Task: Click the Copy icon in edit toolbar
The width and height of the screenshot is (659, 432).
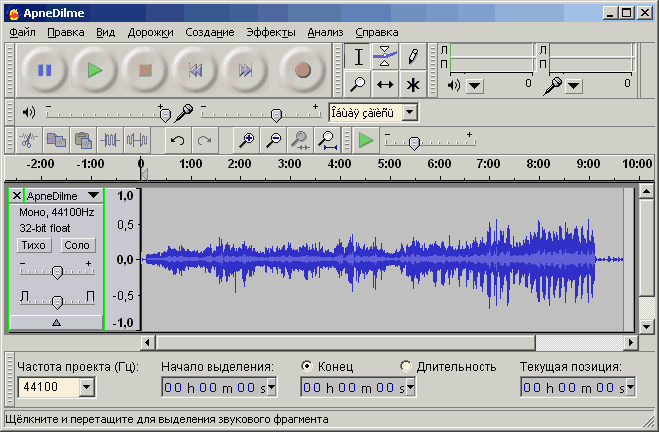Action: click(56, 140)
